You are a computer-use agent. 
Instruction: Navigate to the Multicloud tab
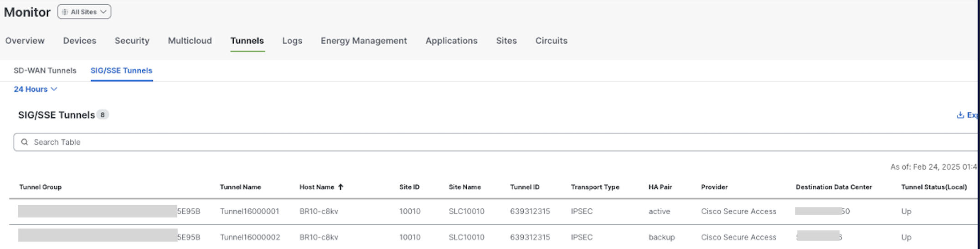(190, 41)
